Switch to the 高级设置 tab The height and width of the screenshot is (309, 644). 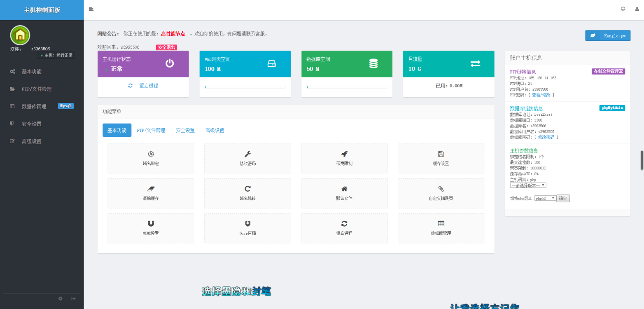[215, 130]
